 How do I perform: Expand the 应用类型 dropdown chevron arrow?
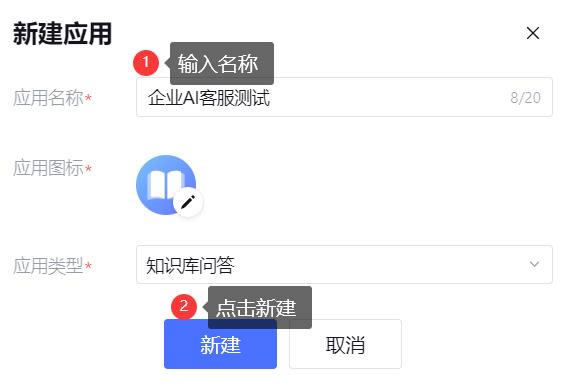tap(534, 264)
